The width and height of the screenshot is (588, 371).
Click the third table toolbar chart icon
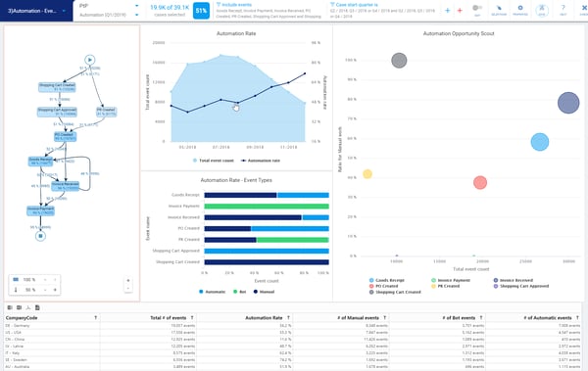pyautogui.click(x=28, y=307)
